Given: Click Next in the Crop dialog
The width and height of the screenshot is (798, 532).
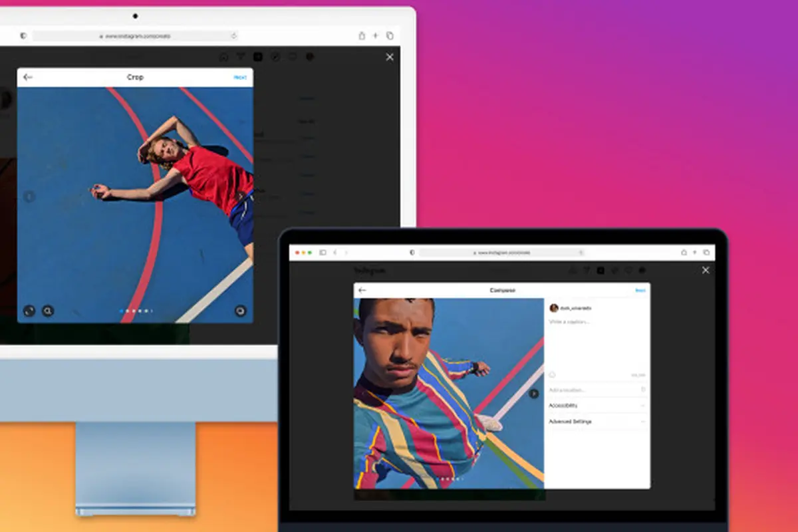Looking at the screenshot, I should pyautogui.click(x=240, y=77).
